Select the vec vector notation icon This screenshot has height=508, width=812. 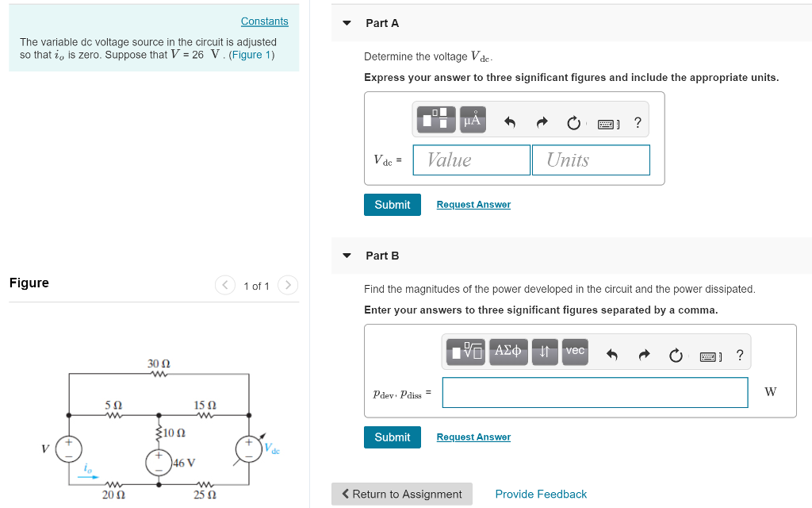(x=574, y=352)
